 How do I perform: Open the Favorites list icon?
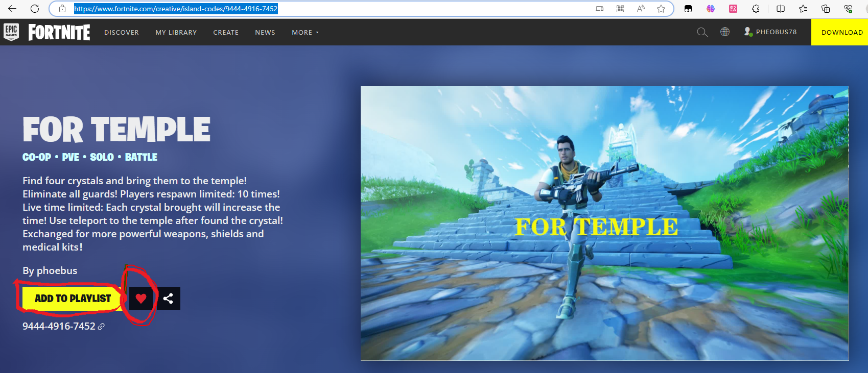pyautogui.click(x=803, y=9)
